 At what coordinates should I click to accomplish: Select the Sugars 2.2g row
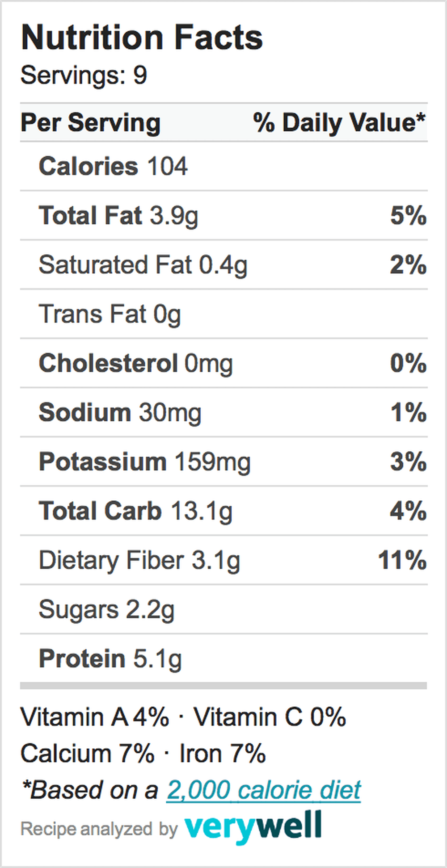pos(223,609)
